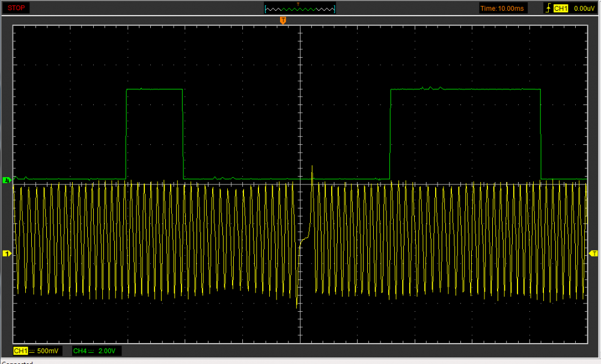Click the red STOP acquisition indicator
This screenshot has width=601, height=364.
pyautogui.click(x=16, y=8)
